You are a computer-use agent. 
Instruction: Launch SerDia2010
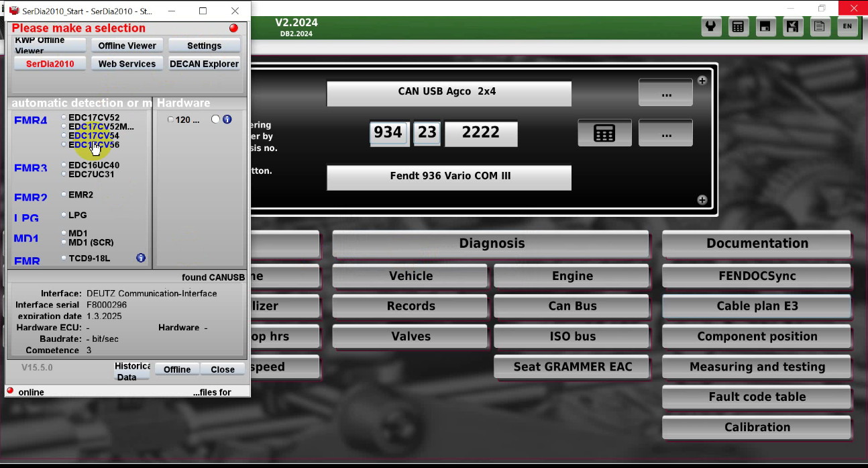coord(50,64)
